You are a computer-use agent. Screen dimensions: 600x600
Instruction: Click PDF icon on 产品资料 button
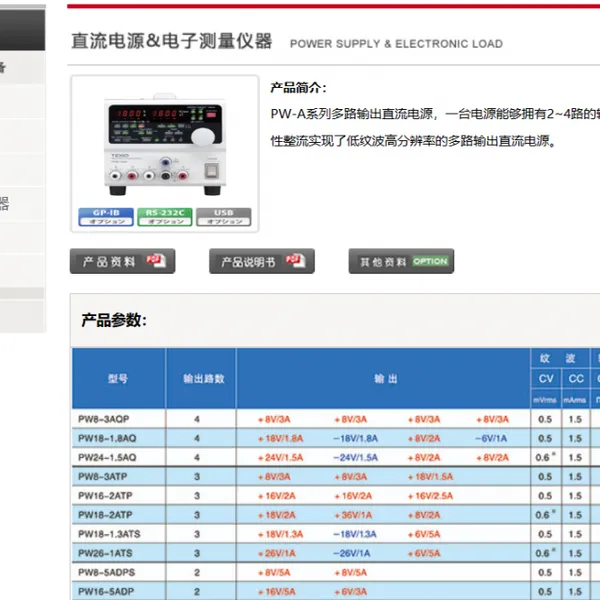pos(156,261)
